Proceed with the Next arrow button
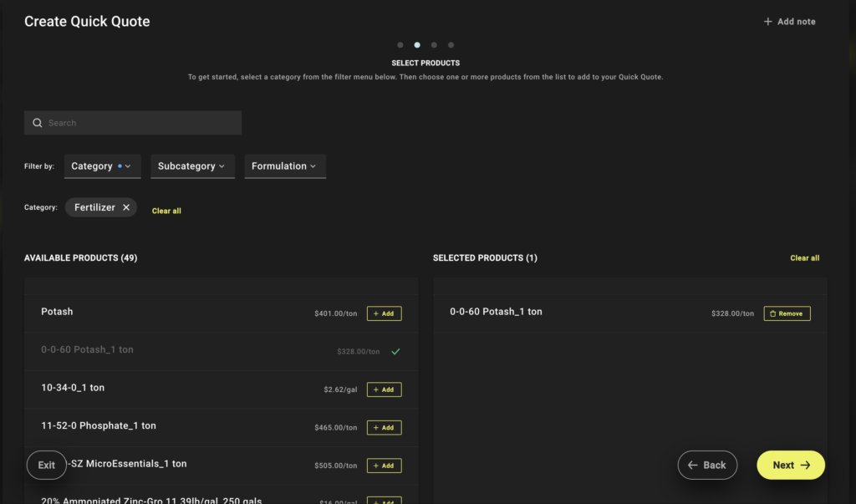The height and width of the screenshot is (504, 856). tap(791, 465)
